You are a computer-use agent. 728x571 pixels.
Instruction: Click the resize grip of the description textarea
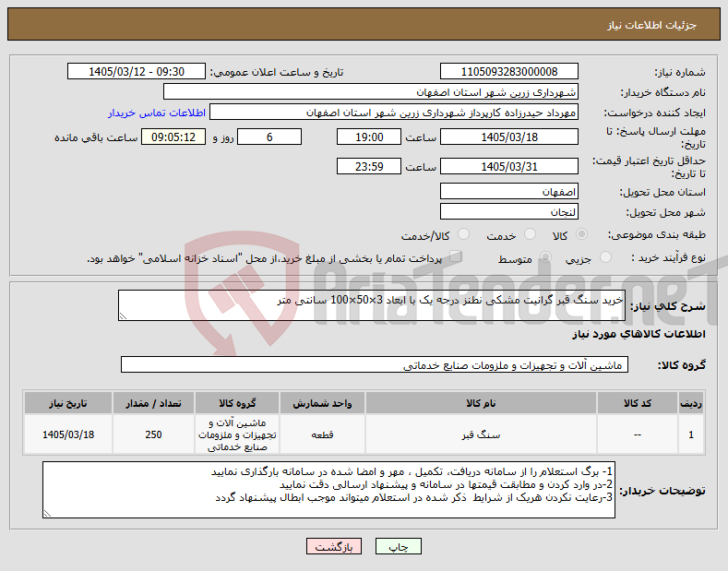[123, 316]
